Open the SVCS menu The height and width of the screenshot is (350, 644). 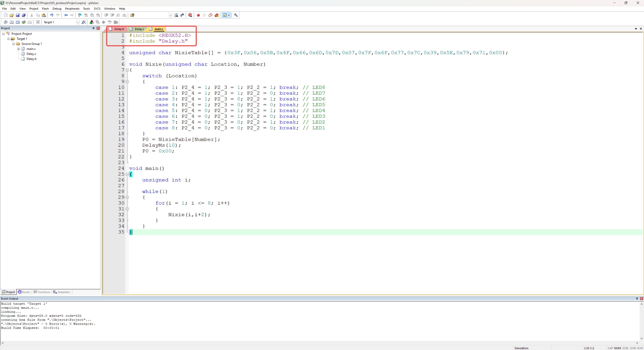[97, 9]
